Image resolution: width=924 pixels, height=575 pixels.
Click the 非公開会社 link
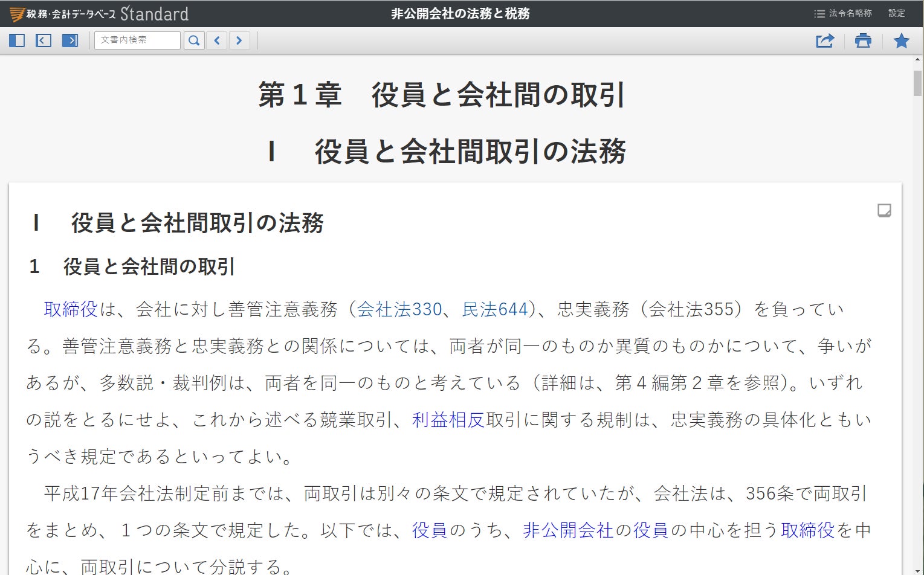[567, 530]
